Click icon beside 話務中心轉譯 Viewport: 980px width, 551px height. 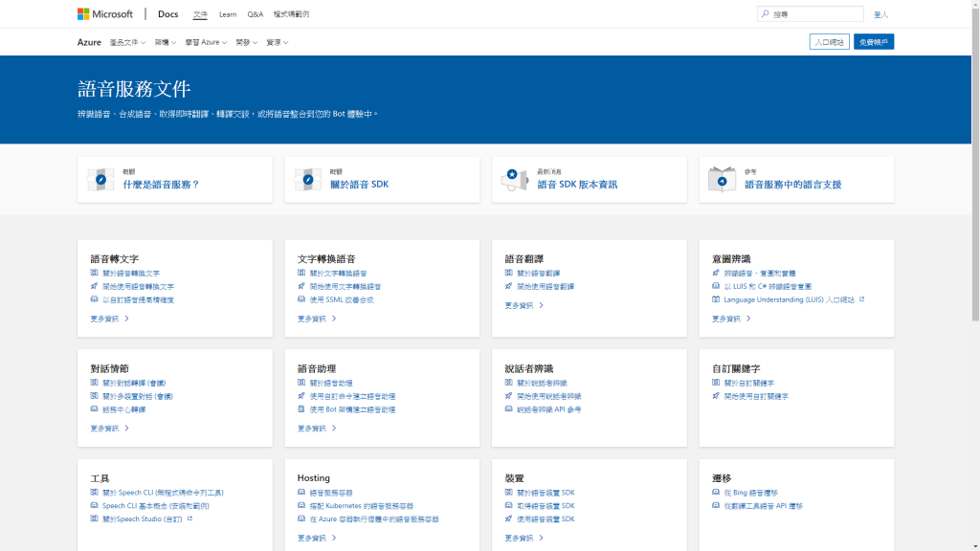(95, 409)
